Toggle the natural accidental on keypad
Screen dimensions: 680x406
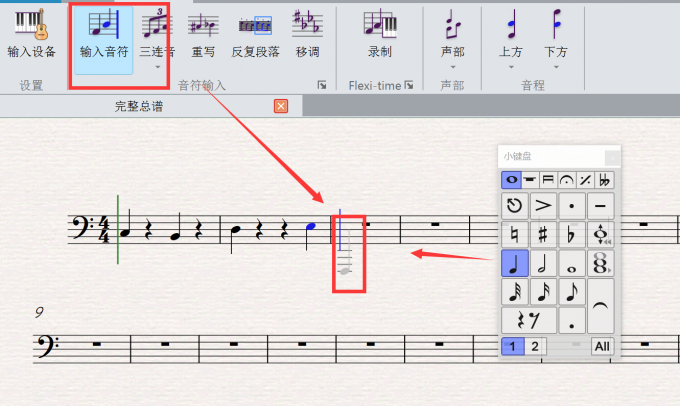click(x=515, y=235)
